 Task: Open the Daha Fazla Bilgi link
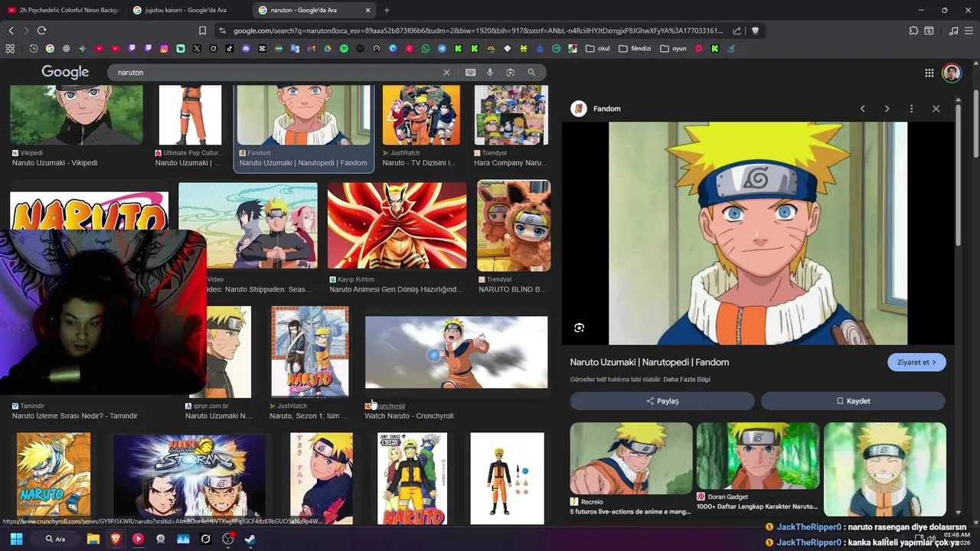[687, 380]
